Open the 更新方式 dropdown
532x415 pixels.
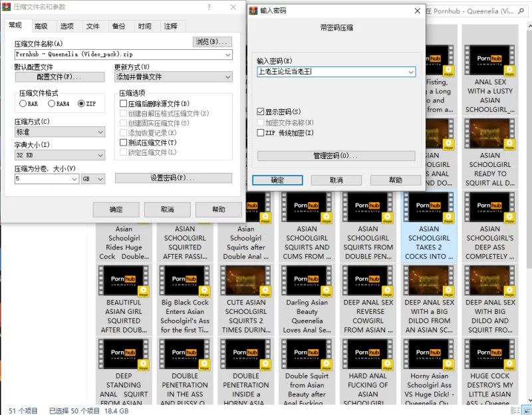point(174,77)
